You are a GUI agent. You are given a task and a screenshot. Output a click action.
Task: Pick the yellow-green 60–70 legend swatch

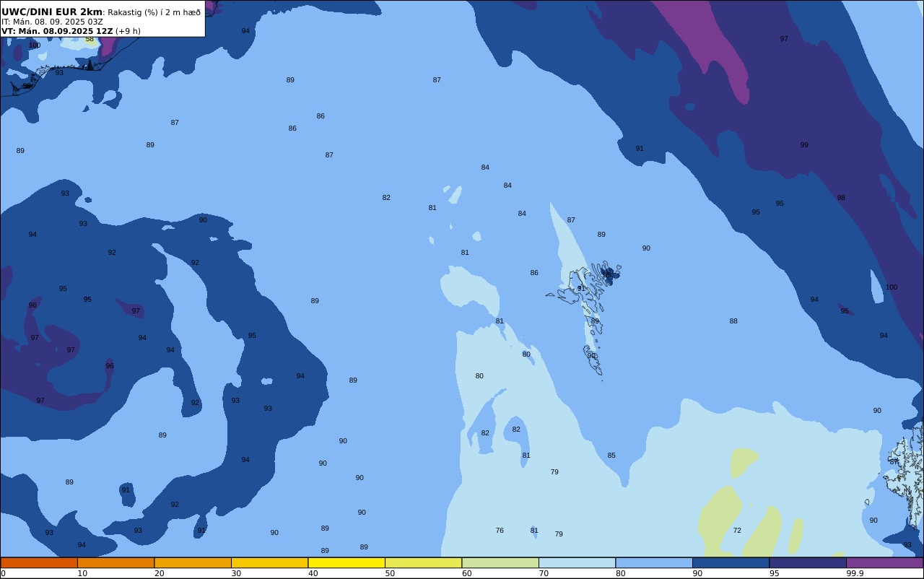tap(500, 562)
